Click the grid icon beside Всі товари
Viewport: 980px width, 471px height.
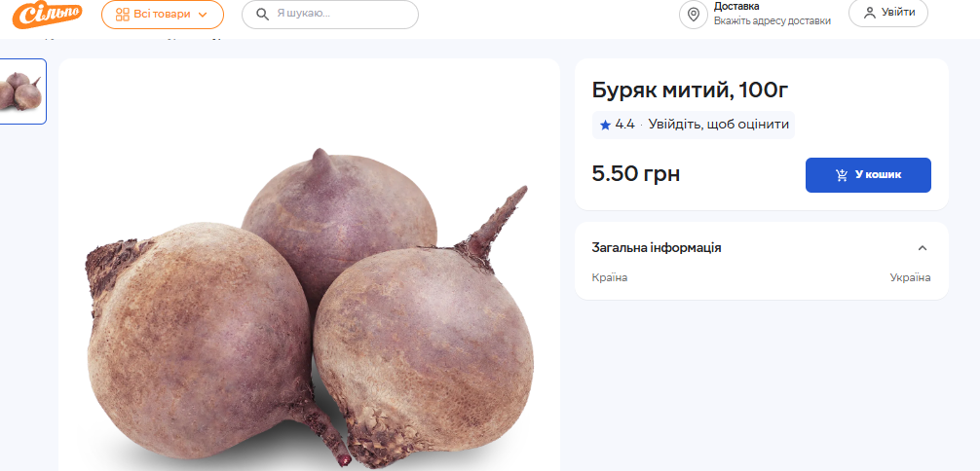123,15
